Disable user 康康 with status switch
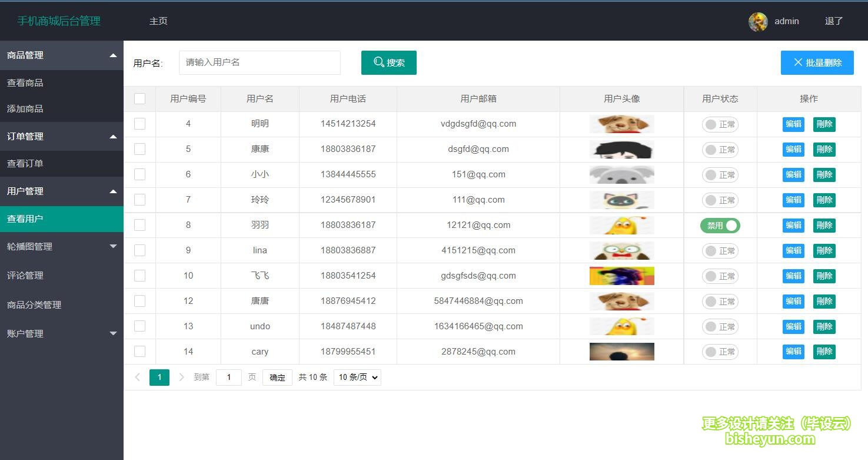The image size is (868, 460). coord(720,150)
